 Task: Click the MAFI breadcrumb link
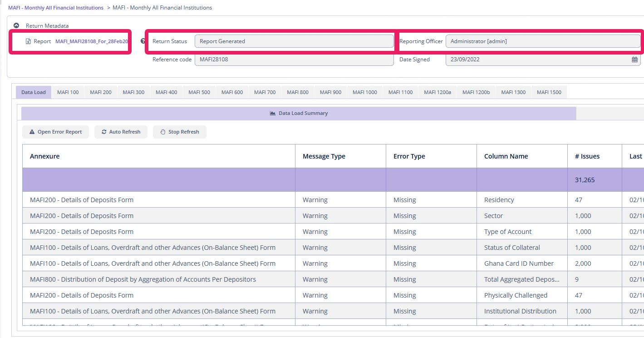[x=55, y=8]
